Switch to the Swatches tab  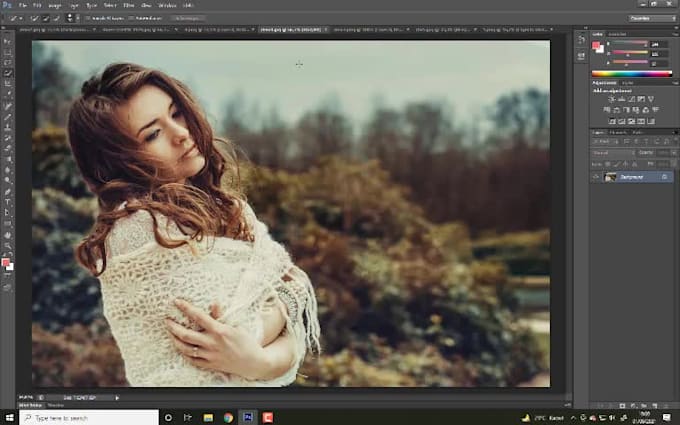[x=618, y=33]
